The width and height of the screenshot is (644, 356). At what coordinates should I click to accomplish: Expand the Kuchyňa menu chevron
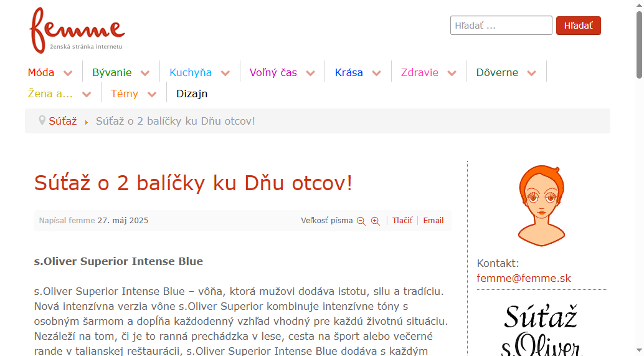(225, 73)
